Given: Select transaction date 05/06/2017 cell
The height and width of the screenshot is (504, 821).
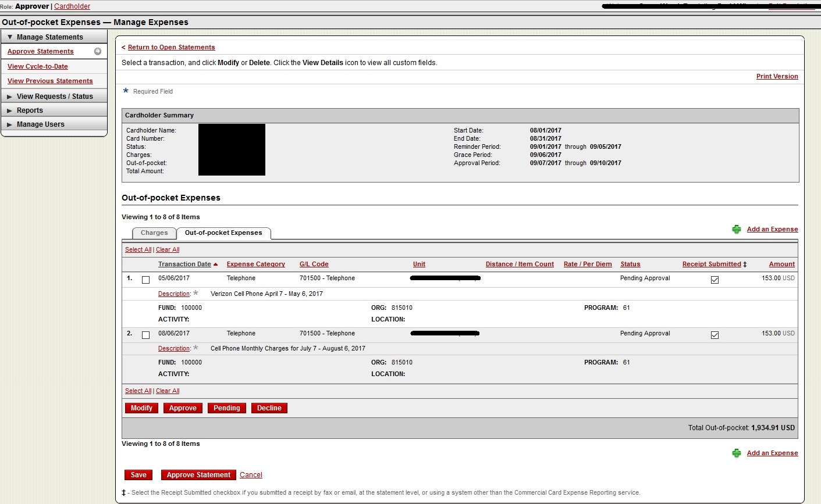Looking at the screenshot, I should (174, 278).
